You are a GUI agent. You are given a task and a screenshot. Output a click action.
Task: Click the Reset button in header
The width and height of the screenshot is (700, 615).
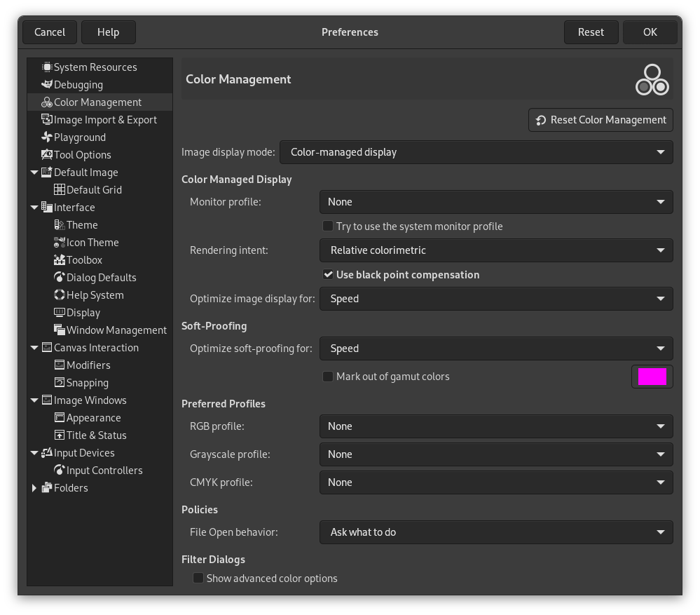click(591, 32)
